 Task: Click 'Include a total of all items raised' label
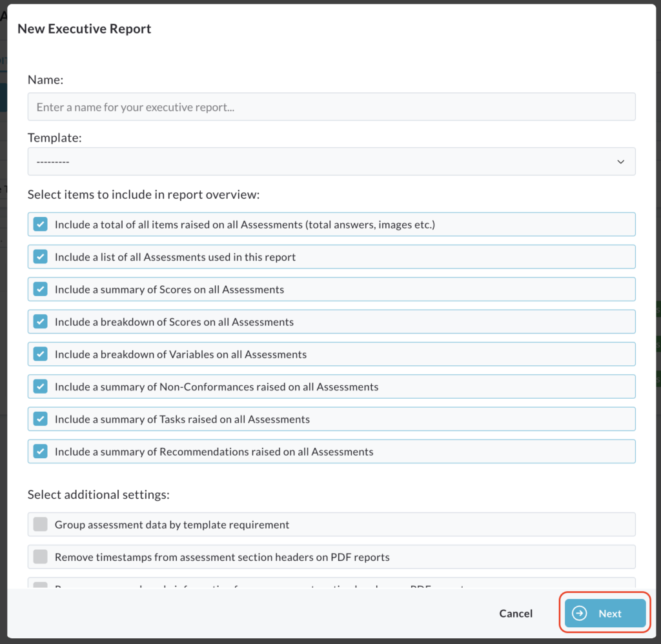[245, 225]
